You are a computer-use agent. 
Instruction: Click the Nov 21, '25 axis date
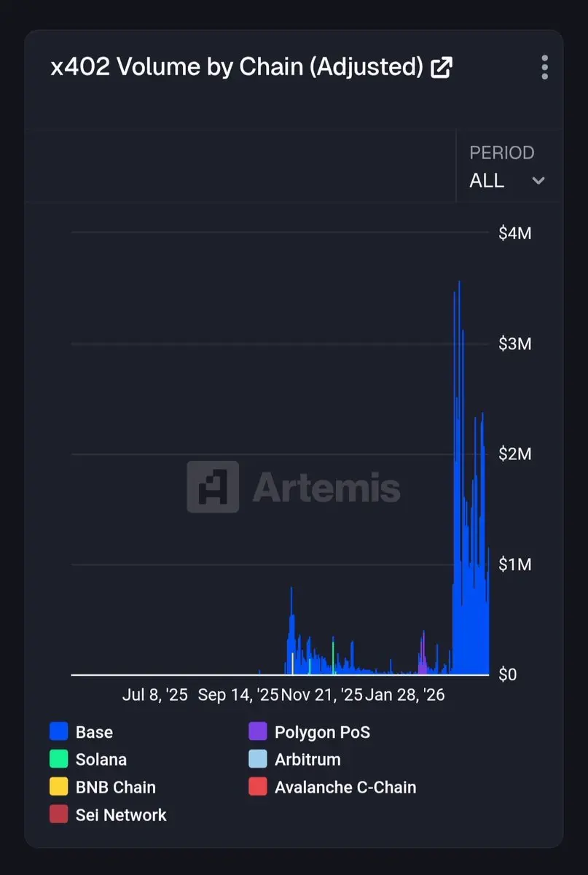[321, 695]
